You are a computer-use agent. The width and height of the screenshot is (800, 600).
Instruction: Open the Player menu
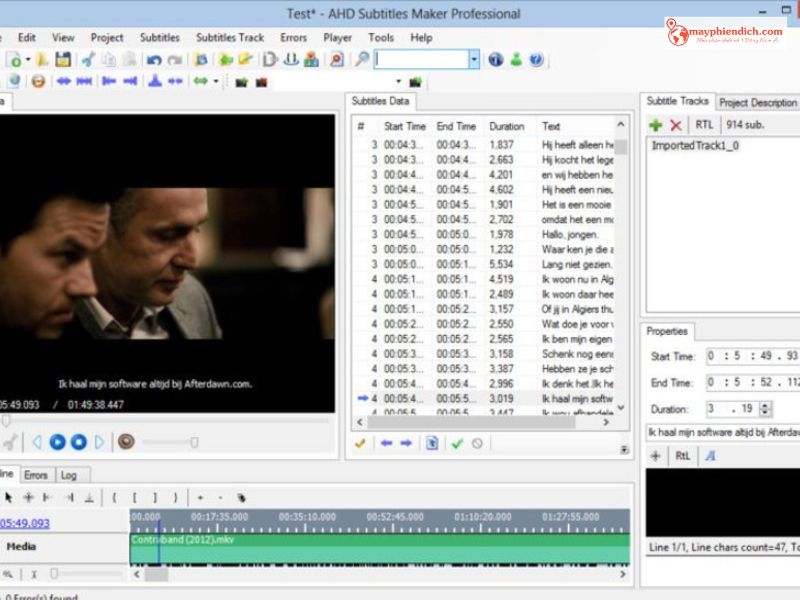click(x=337, y=37)
